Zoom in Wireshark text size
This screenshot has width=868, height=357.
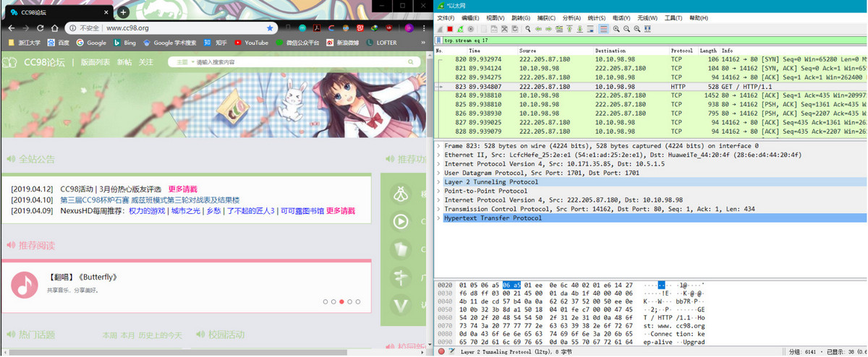(616, 29)
